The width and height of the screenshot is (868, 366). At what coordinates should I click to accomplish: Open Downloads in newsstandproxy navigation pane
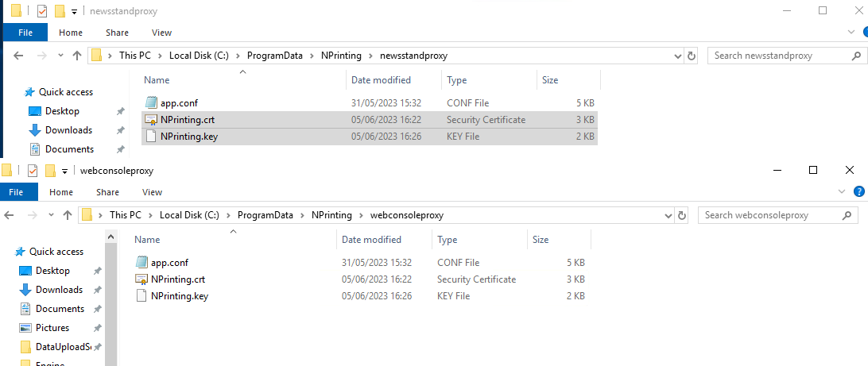68,130
